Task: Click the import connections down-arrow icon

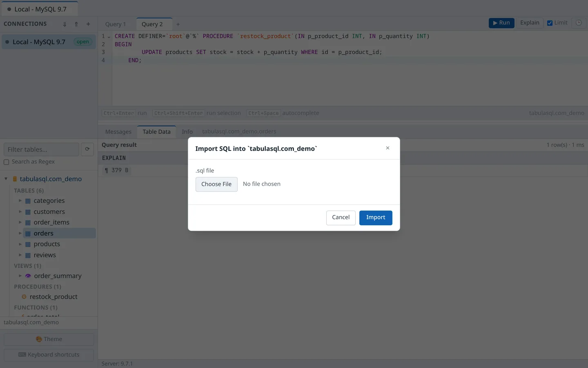Action: pyautogui.click(x=65, y=24)
